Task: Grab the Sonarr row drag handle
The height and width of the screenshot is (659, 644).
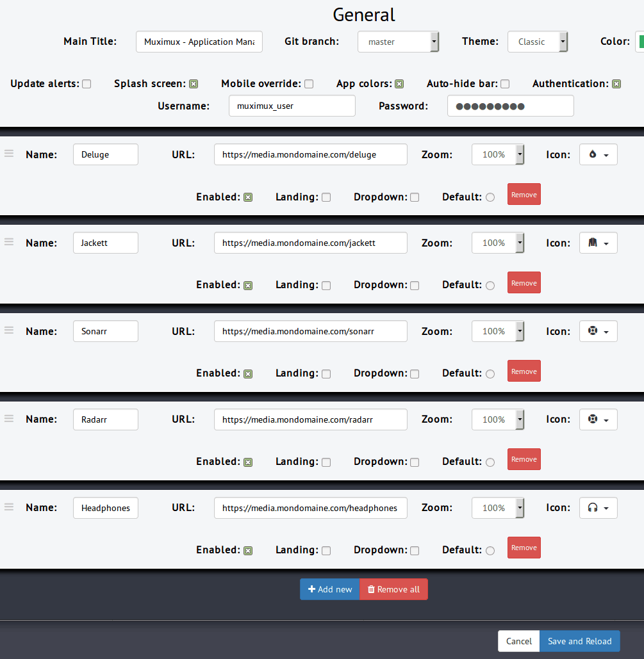Action: pos(9,330)
